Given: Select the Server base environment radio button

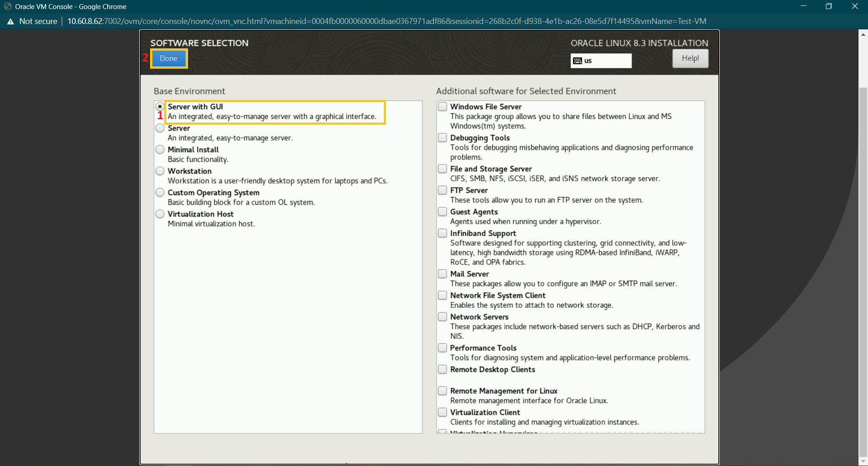Looking at the screenshot, I should [x=160, y=128].
